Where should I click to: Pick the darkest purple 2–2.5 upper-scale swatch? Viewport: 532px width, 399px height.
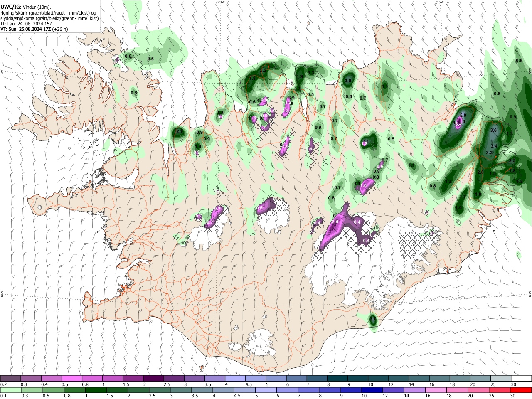point(153,379)
